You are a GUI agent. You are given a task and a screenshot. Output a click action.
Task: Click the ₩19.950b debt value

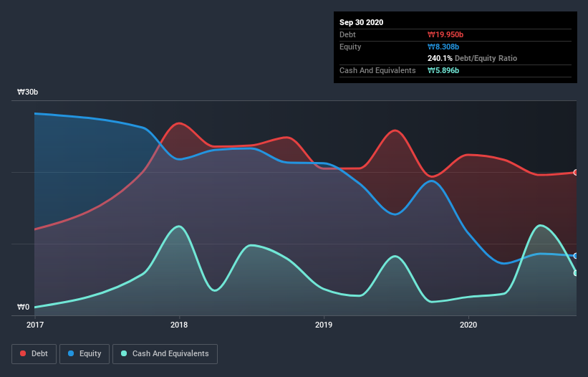tap(445, 34)
